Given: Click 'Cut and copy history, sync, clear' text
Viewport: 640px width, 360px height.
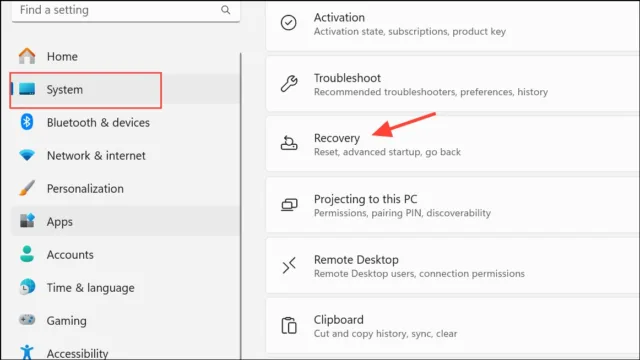Looking at the screenshot, I should [385, 333].
